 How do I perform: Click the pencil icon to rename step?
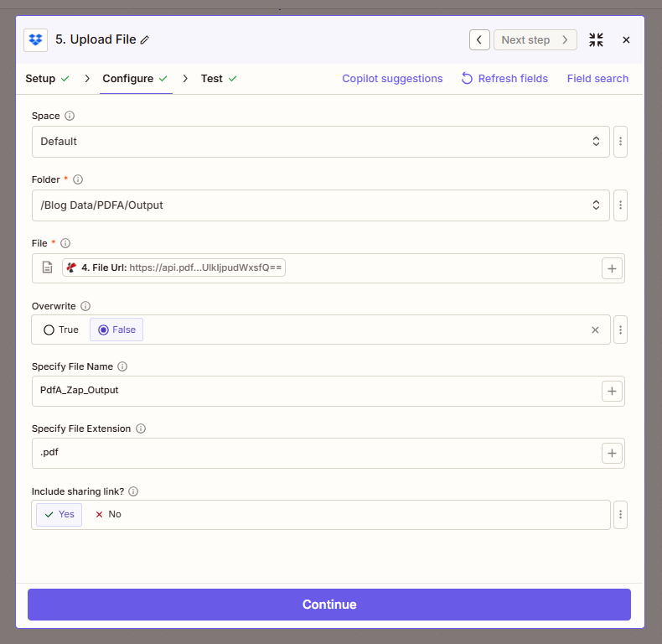[145, 40]
